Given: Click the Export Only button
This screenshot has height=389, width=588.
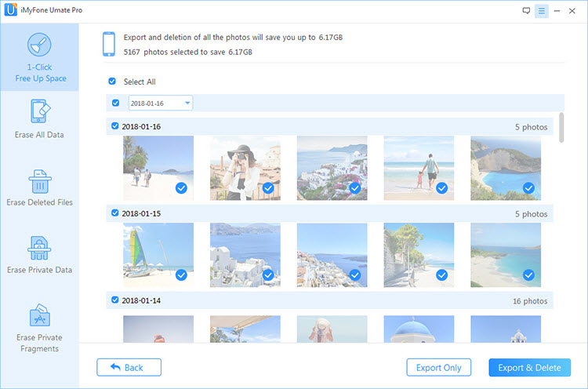Looking at the screenshot, I should (439, 367).
